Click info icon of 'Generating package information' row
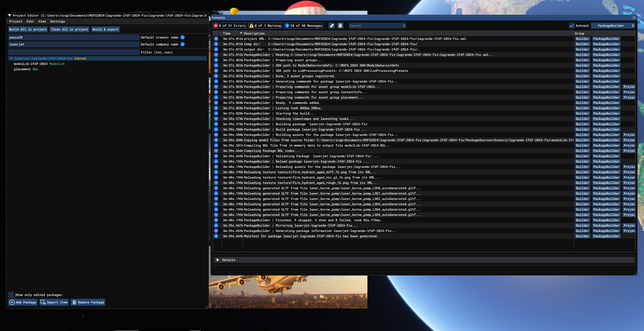This screenshot has width=644, height=331. [x=216, y=231]
